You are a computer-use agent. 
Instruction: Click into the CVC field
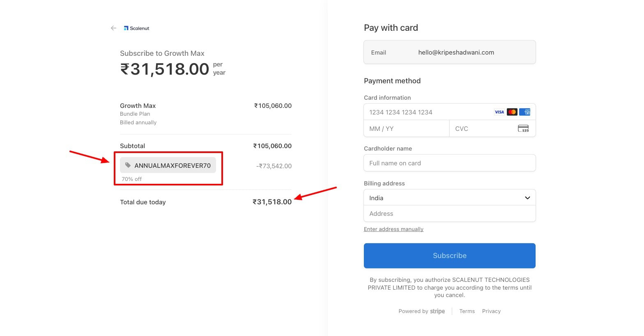483,129
